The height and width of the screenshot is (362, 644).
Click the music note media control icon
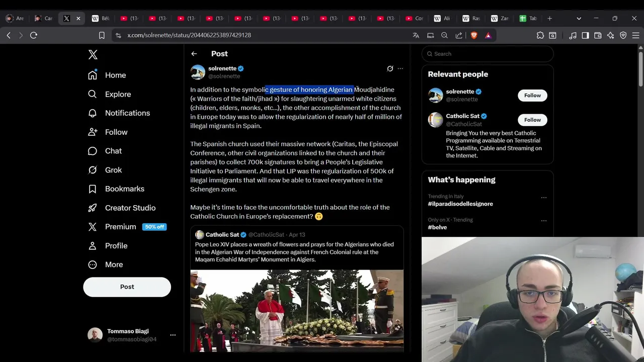tap(573, 35)
